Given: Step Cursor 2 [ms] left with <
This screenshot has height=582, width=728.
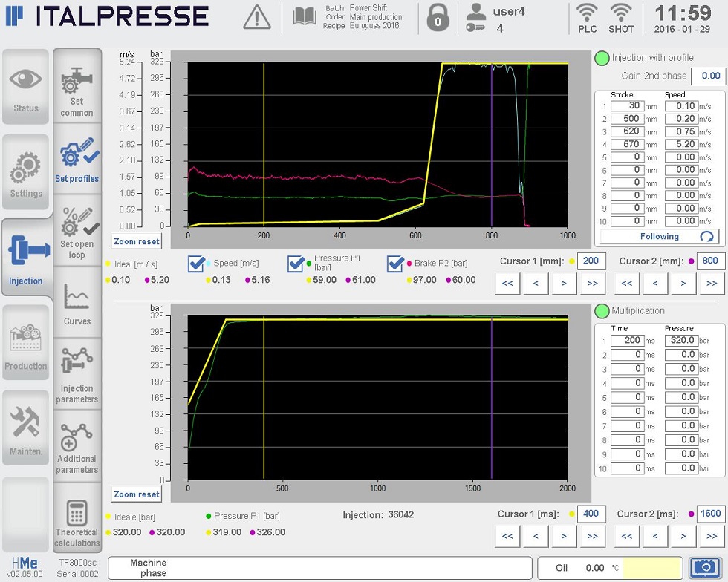Looking at the screenshot, I should coord(655,536).
